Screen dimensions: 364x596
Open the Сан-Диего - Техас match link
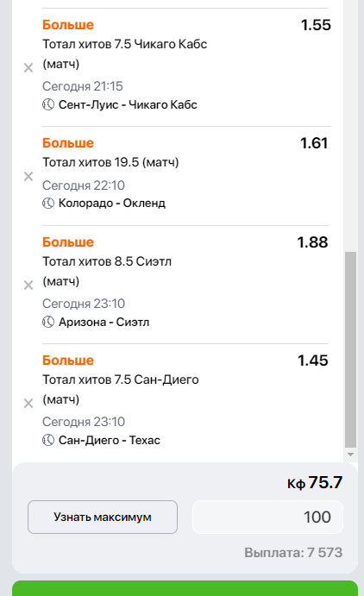tap(109, 440)
